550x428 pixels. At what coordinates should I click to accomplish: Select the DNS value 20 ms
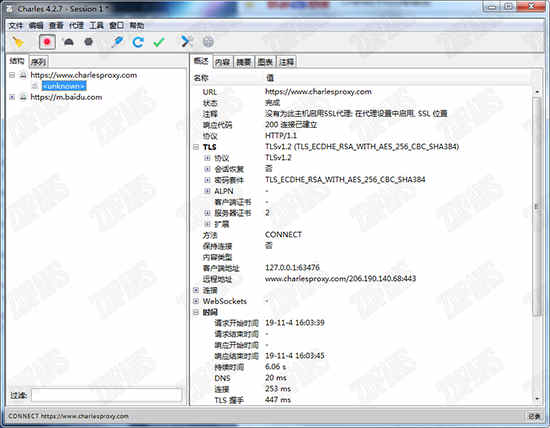click(276, 378)
